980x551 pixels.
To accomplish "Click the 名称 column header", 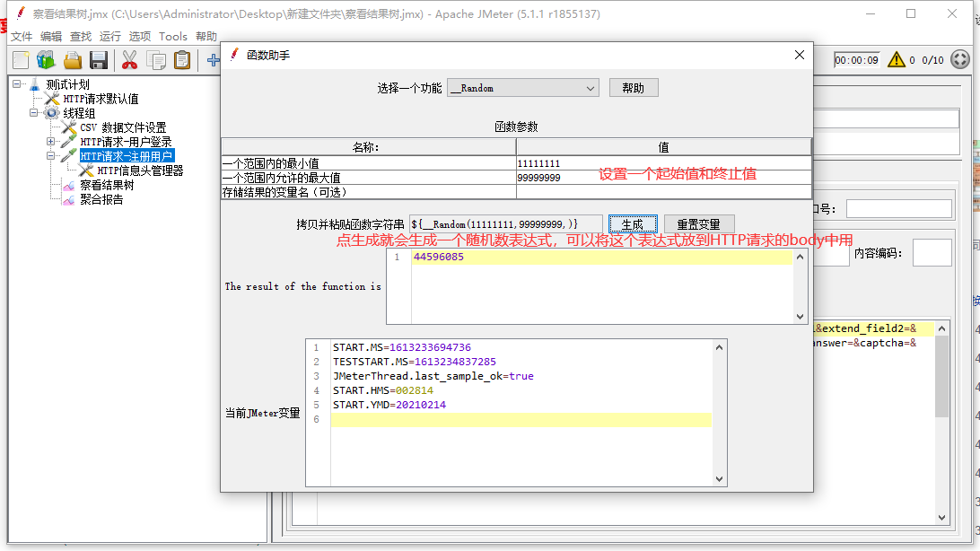I will click(x=368, y=147).
